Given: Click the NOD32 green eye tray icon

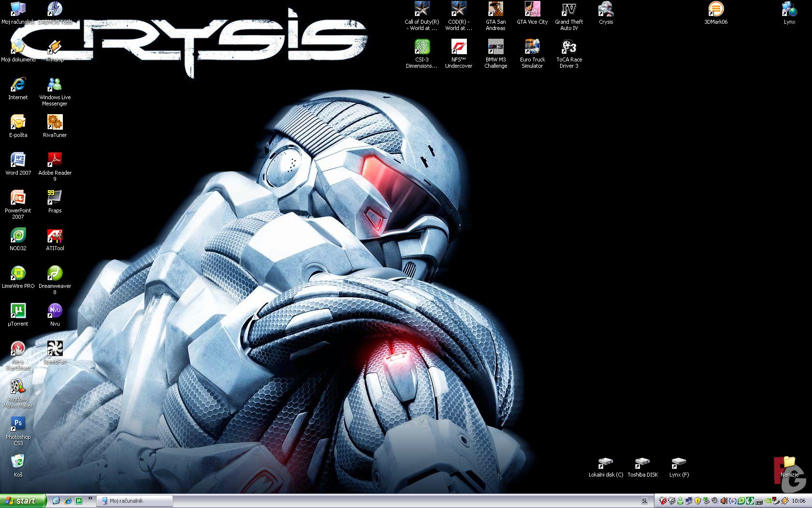Looking at the screenshot, I should pos(741,501).
